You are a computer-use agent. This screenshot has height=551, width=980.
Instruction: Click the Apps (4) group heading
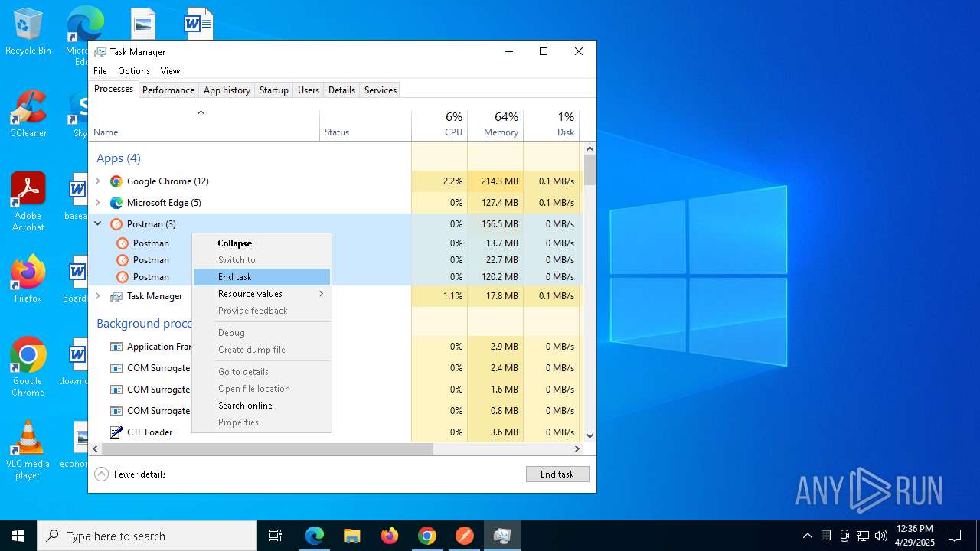pyautogui.click(x=119, y=158)
